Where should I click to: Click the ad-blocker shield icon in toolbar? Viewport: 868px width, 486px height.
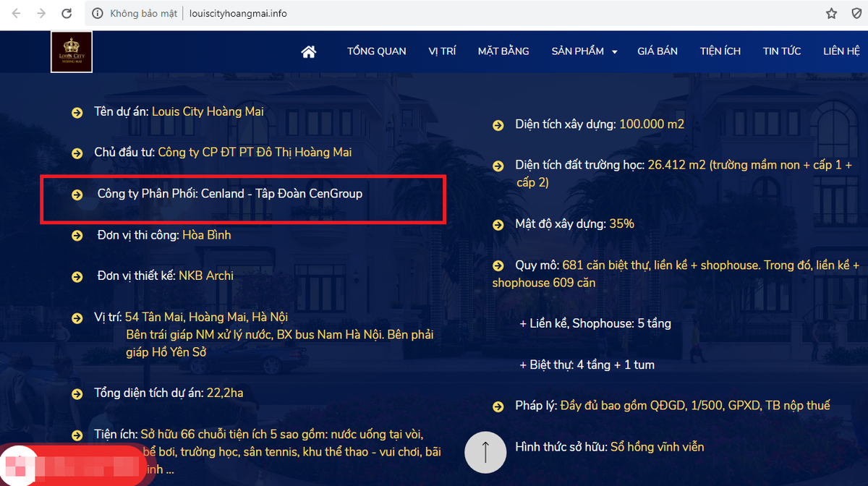pos(855,13)
